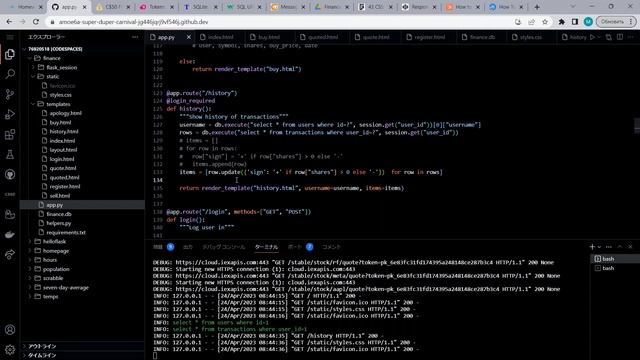Open the Testing flask view
Viewport: 640px width, 360px height.
tap(10, 154)
